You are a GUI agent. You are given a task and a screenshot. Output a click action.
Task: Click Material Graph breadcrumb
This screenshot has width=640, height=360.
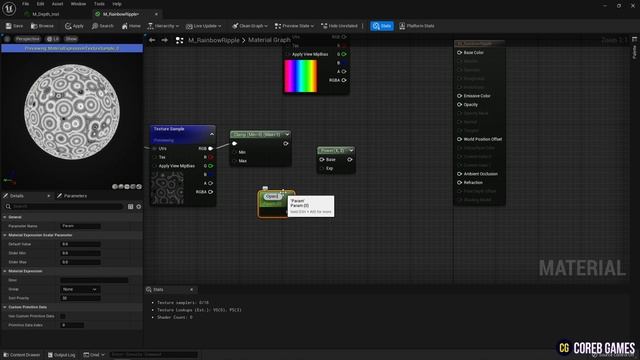[269, 40]
